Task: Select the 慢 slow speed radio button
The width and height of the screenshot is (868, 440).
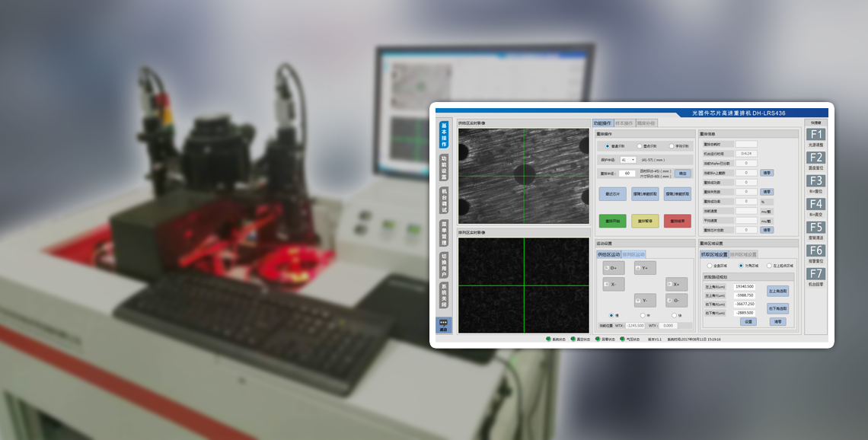Action: [x=611, y=315]
